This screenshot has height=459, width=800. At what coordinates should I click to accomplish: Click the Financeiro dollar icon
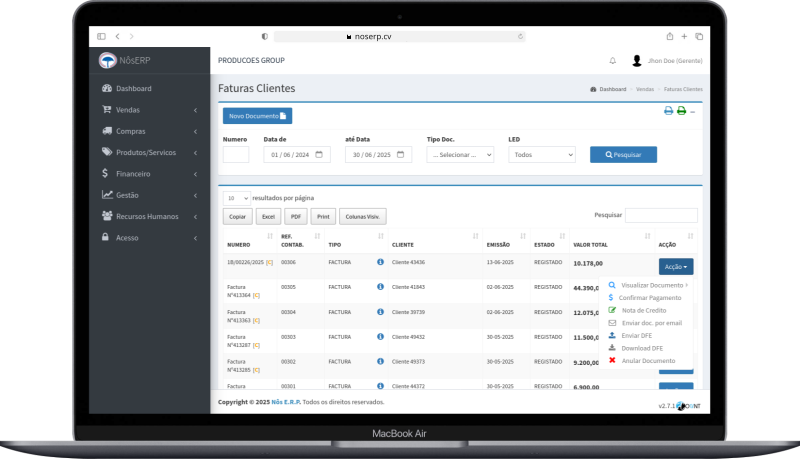coord(105,173)
